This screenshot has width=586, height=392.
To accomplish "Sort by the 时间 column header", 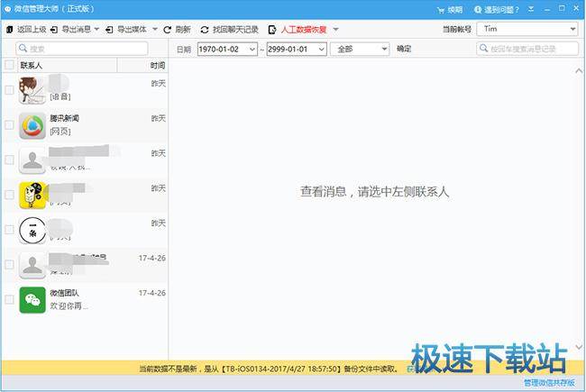I will (157, 66).
